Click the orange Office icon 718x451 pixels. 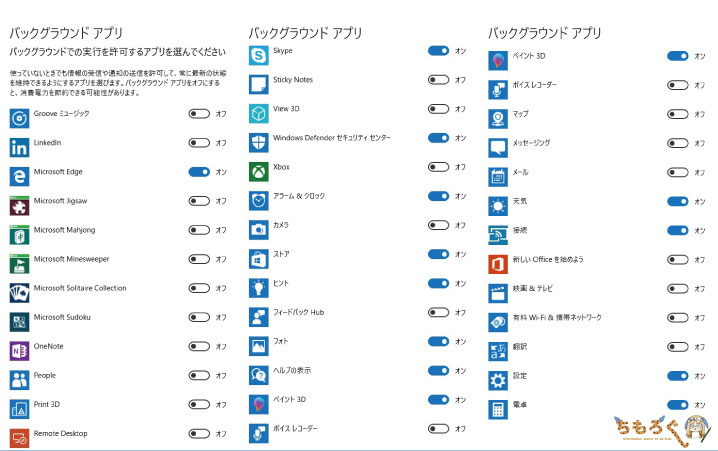pos(498,265)
